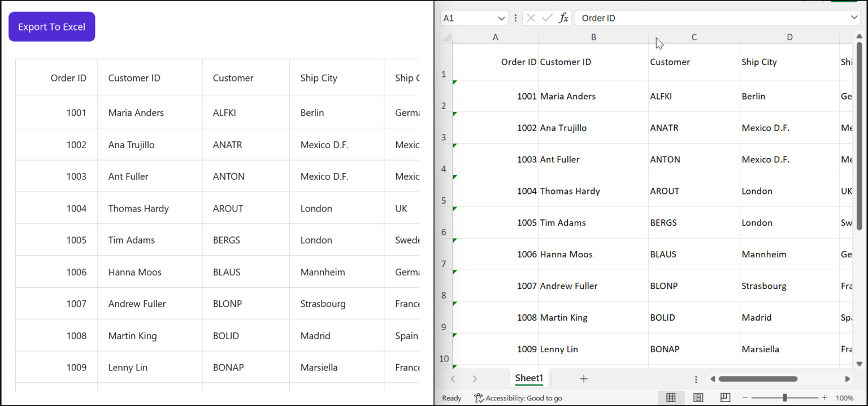Select the Normal view icon in the status bar
868x406 pixels.
(670, 398)
